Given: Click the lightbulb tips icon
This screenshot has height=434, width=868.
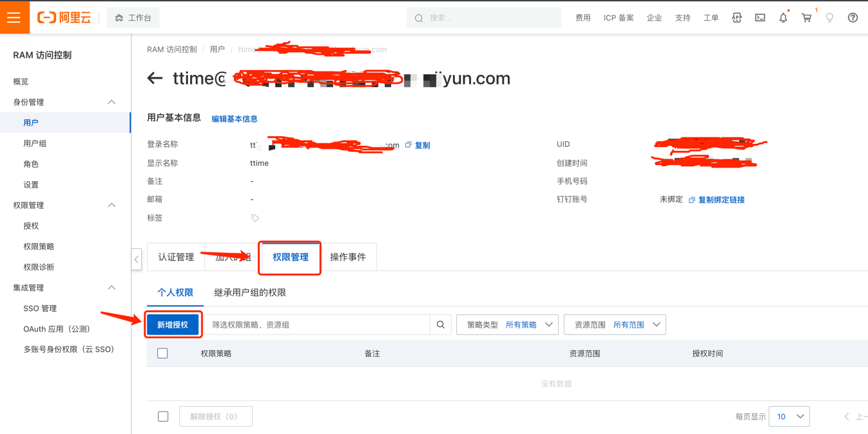Looking at the screenshot, I should (830, 18).
